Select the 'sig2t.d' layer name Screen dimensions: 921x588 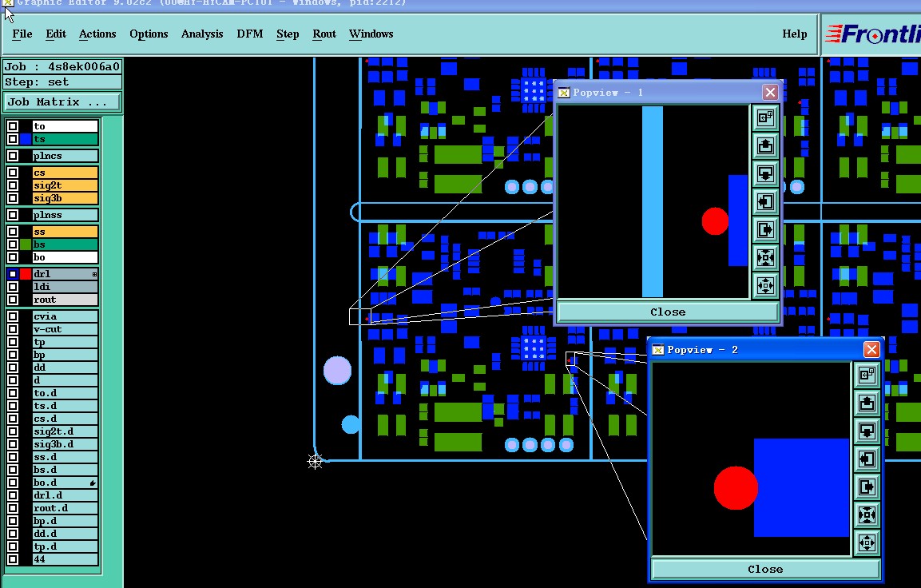coord(66,431)
